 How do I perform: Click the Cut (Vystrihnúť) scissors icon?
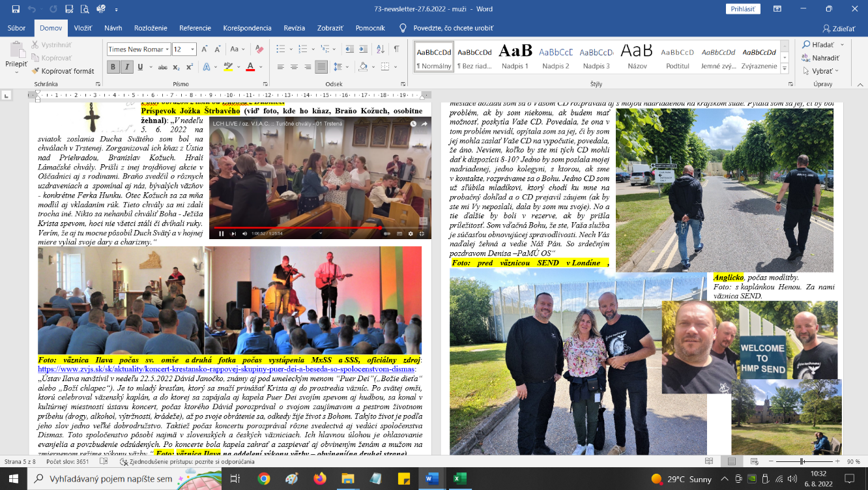pos(35,45)
